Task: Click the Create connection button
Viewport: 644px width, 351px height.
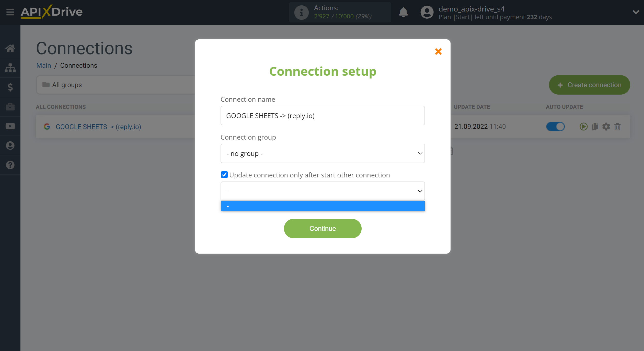Action: (x=589, y=85)
